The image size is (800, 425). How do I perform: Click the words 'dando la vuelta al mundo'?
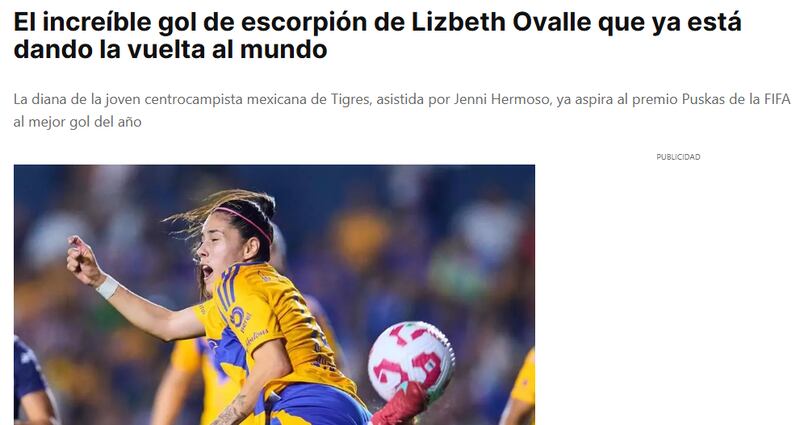(170, 49)
